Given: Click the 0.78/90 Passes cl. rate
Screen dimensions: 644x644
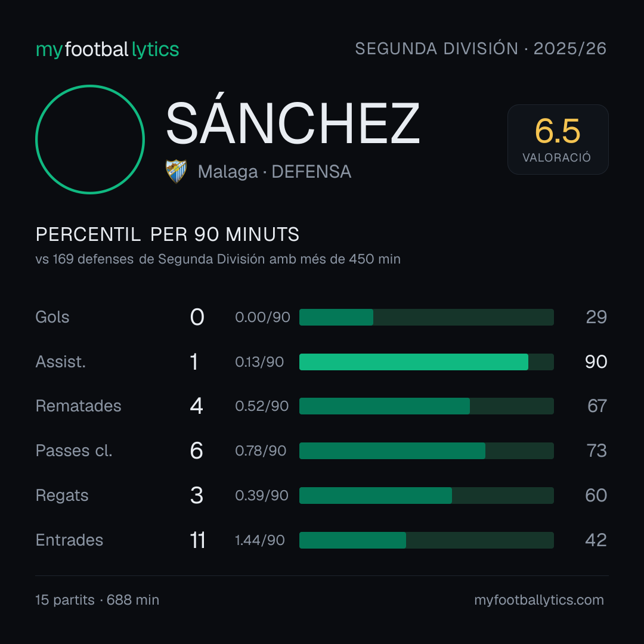Looking at the screenshot, I should click(x=261, y=451).
